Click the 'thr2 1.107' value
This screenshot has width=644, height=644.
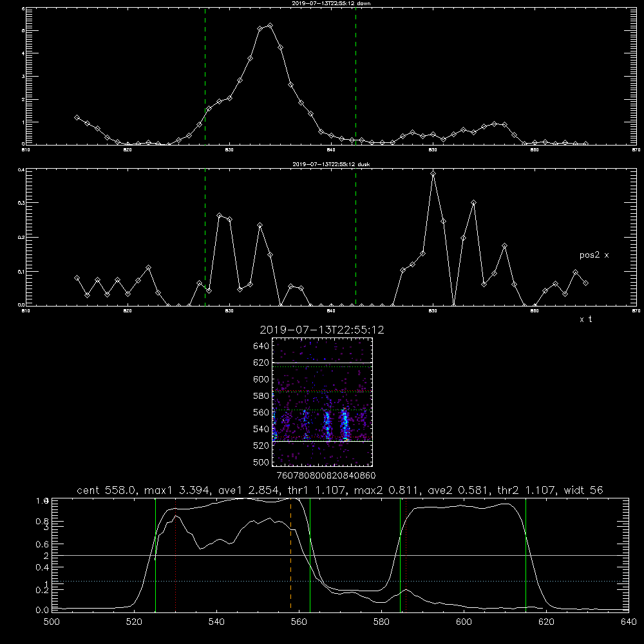(527, 490)
